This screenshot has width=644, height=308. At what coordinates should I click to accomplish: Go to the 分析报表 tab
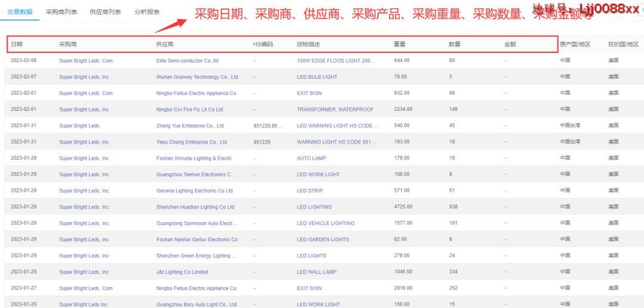click(x=147, y=12)
